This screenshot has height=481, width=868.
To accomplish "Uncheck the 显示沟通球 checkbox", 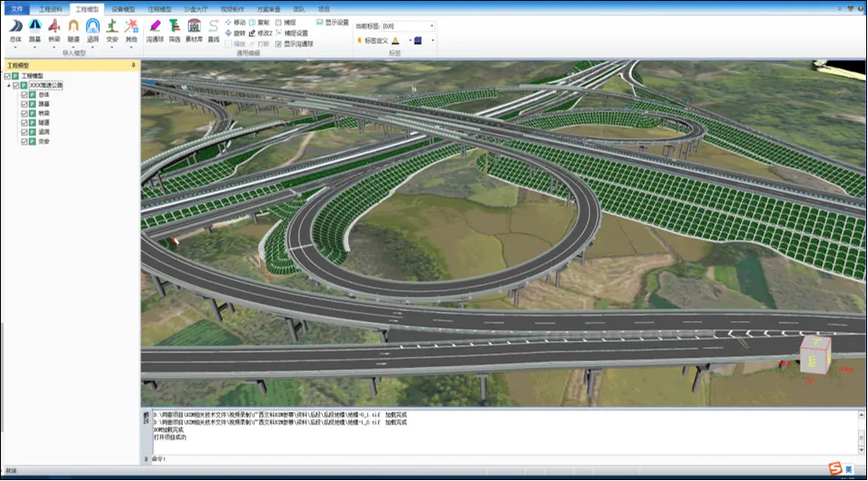I will (x=279, y=43).
